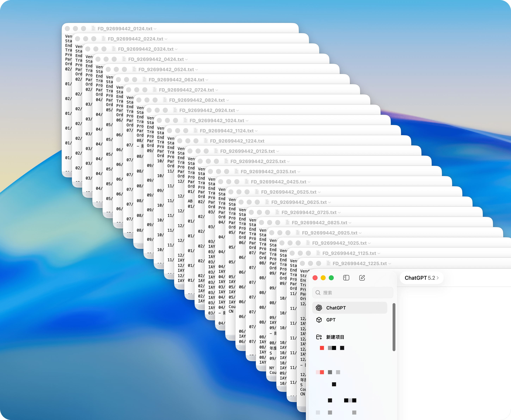
Task: Click the new chat compose icon
Action: 362,278
